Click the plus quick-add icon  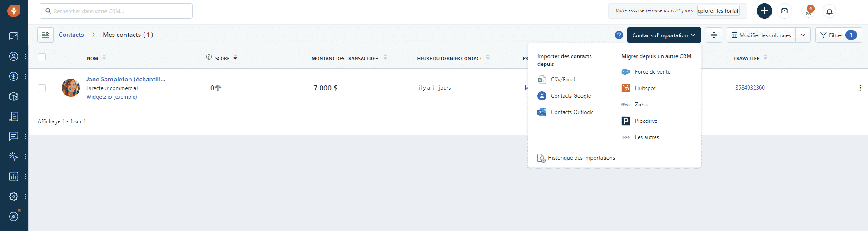pyautogui.click(x=764, y=11)
